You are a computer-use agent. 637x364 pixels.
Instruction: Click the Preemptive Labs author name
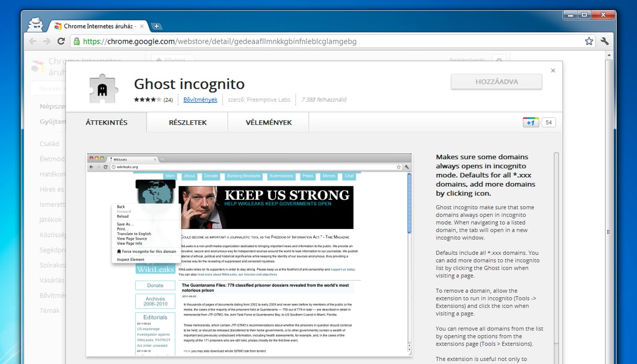click(x=269, y=100)
